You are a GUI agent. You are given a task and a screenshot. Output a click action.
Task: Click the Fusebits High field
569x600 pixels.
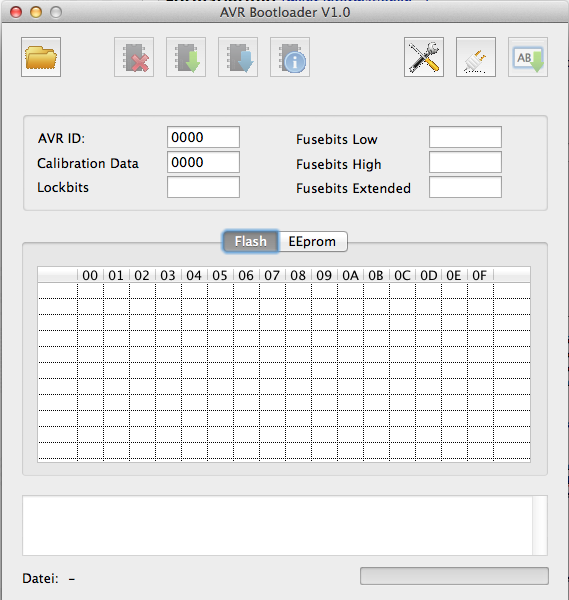pyautogui.click(x=465, y=162)
